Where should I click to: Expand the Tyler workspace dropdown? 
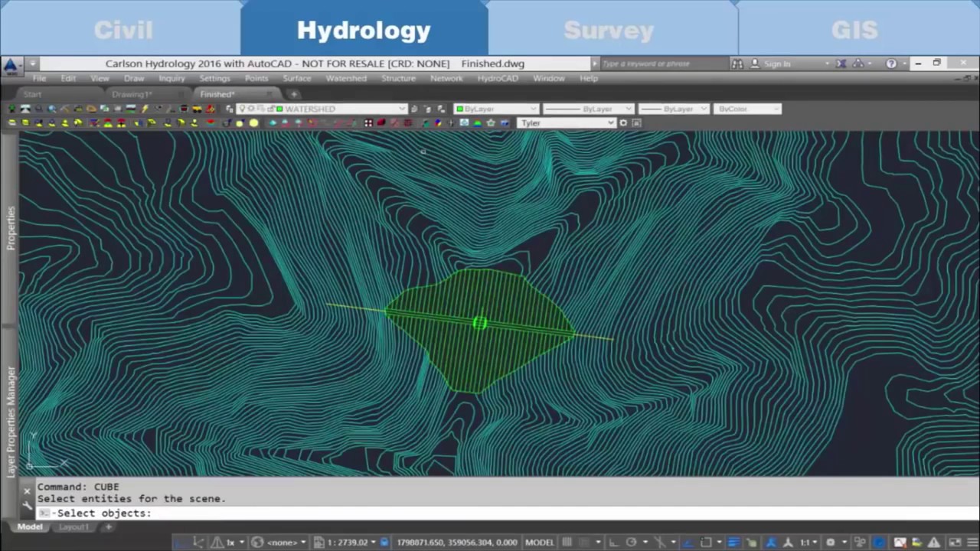[610, 122]
